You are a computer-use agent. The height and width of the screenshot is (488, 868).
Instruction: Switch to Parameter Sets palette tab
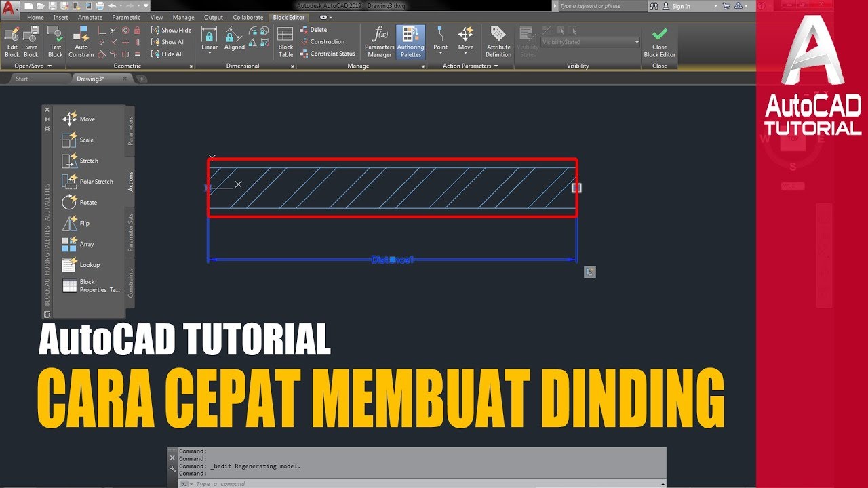(130, 234)
